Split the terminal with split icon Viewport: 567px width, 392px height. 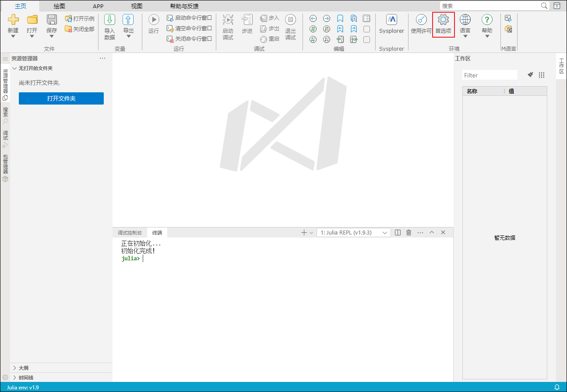point(398,233)
